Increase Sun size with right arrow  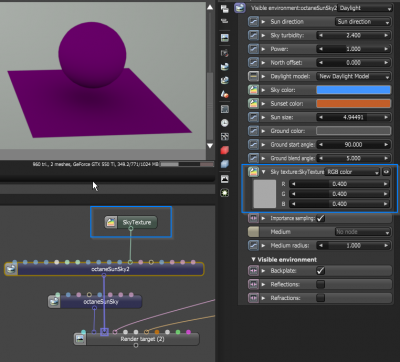pos(386,117)
